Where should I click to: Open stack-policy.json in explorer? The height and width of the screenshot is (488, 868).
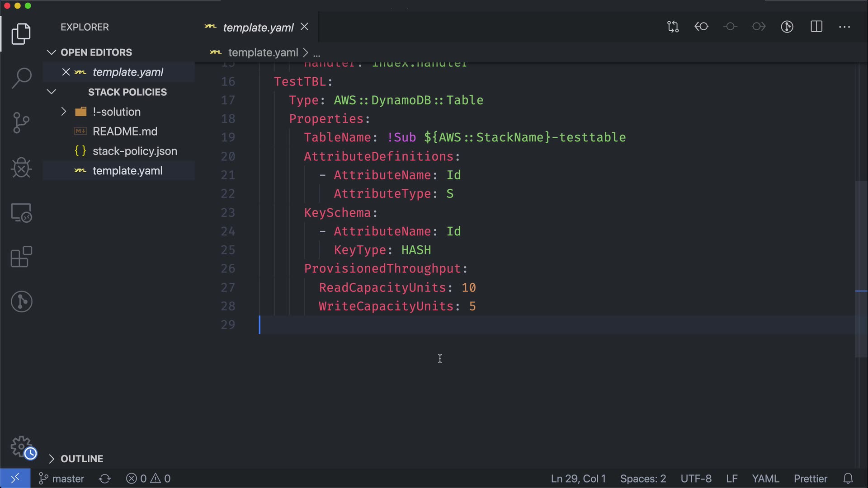click(x=135, y=151)
